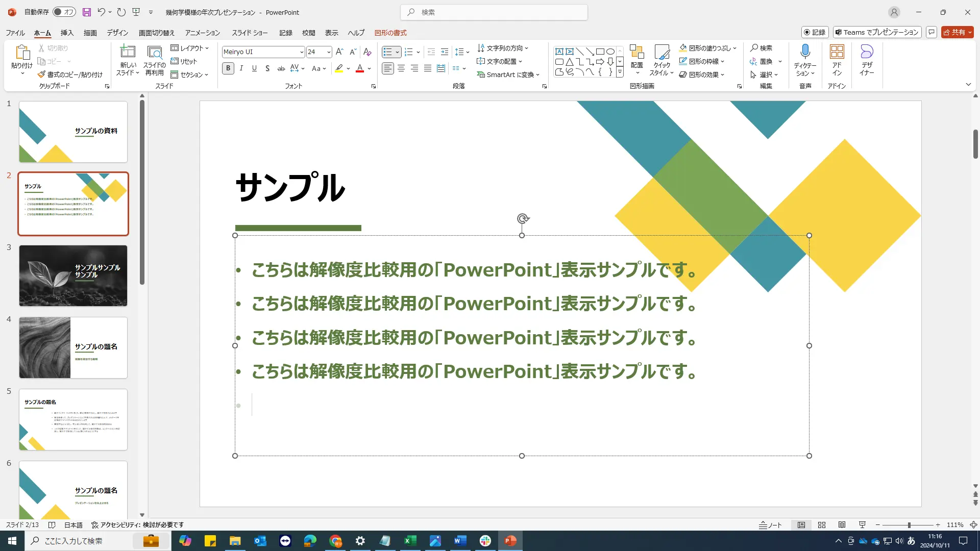
Task: Decrease list indent level icon
Action: point(431,52)
